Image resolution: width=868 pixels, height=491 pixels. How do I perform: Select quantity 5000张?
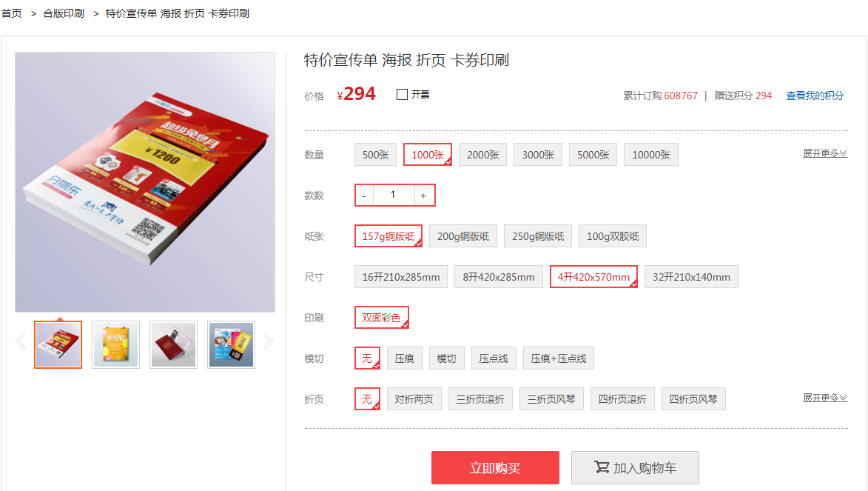593,155
